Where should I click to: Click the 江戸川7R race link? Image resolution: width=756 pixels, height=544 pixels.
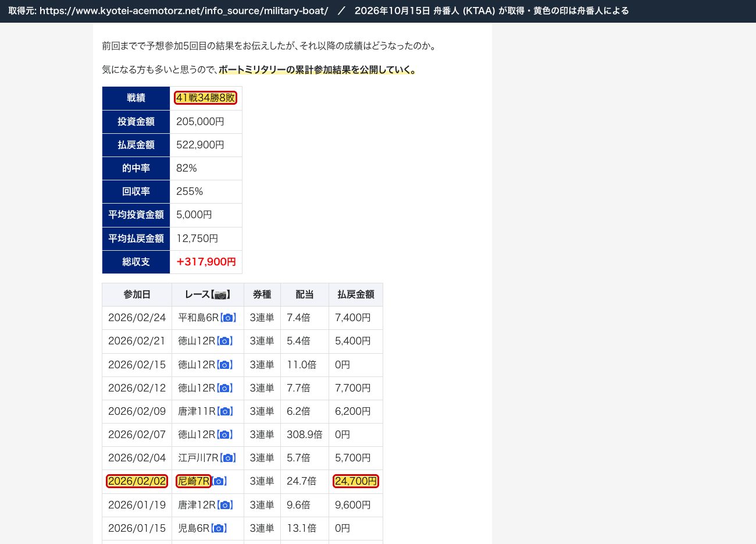click(198, 458)
